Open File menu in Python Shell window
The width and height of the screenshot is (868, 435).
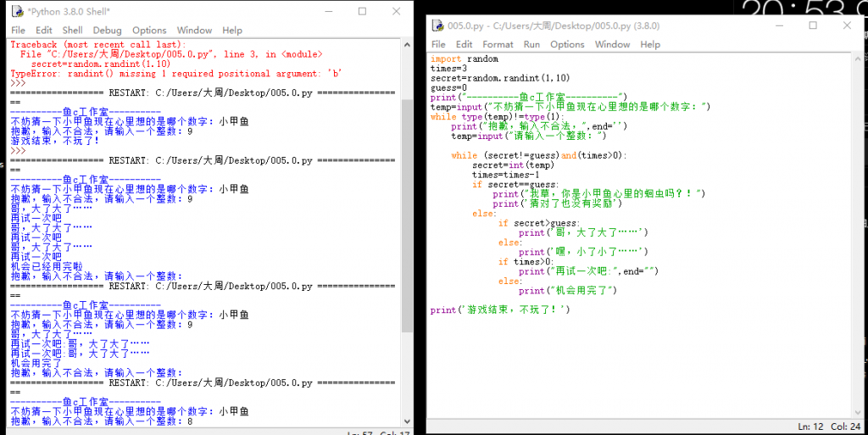tap(19, 30)
